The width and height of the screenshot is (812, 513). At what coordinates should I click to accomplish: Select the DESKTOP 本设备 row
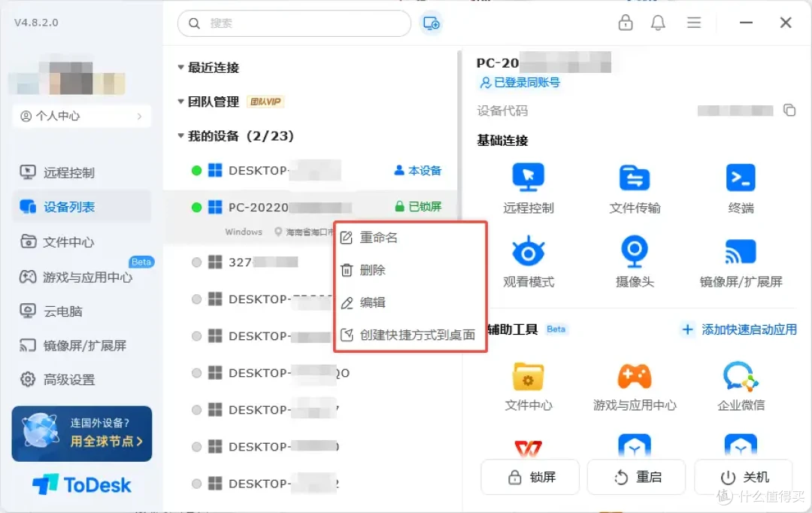[x=311, y=171]
